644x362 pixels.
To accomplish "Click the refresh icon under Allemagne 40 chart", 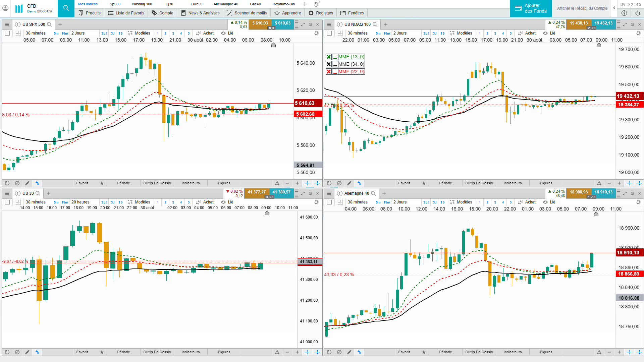I will [x=329, y=352].
